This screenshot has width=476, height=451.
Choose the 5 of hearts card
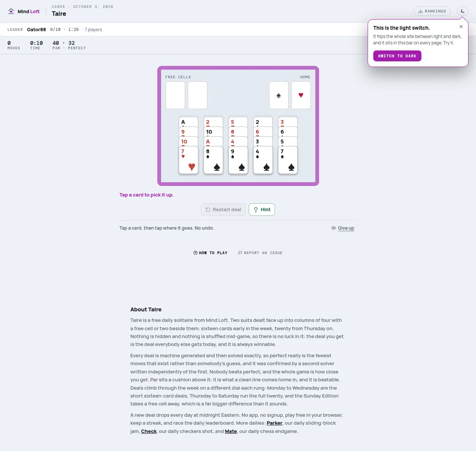(238, 122)
